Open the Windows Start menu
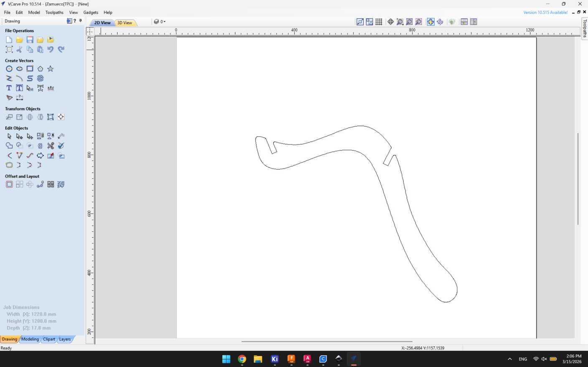This screenshot has width=588, height=367. [226, 359]
